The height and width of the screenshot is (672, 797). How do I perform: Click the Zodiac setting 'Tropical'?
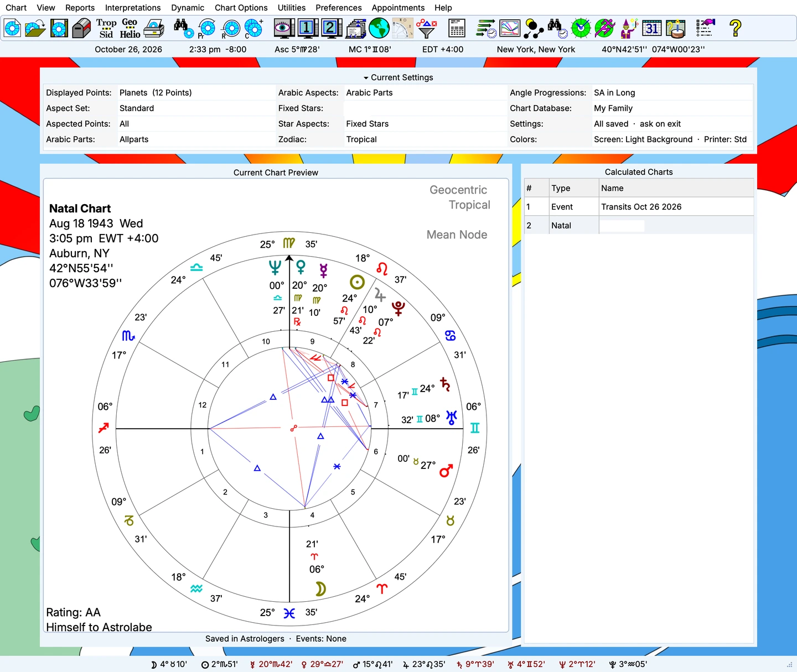point(361,139)
